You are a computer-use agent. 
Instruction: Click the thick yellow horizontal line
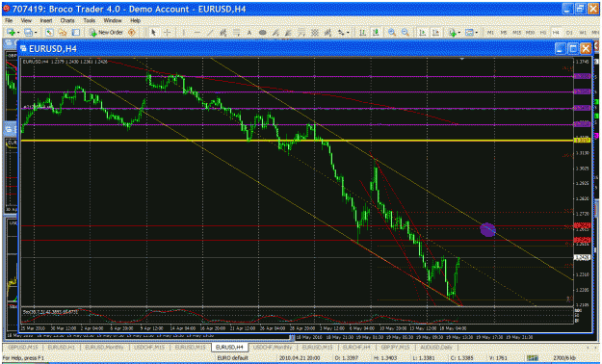pyautogui.click(x=297, y=141)
